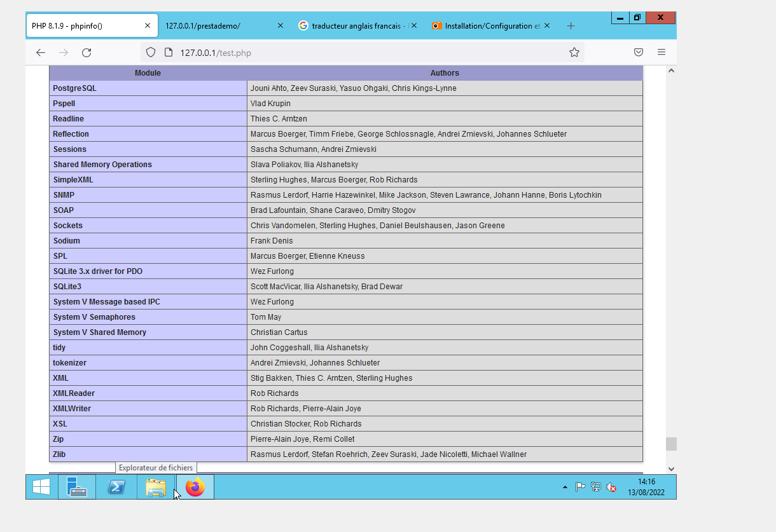This screenshot has width=776, height=532.
Task: Go back to the previous page
Action: coord(41,53)
